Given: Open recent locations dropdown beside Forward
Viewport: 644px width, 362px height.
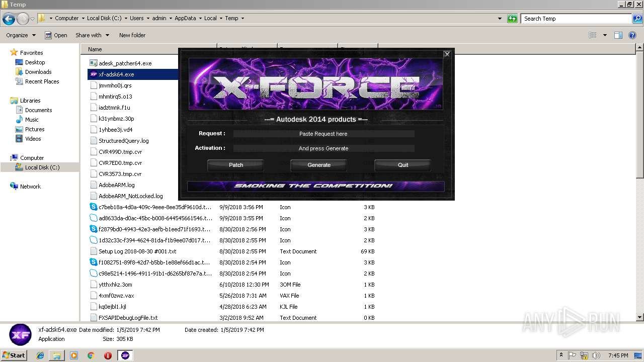Looking at the screenshot, I should (32, 19).
